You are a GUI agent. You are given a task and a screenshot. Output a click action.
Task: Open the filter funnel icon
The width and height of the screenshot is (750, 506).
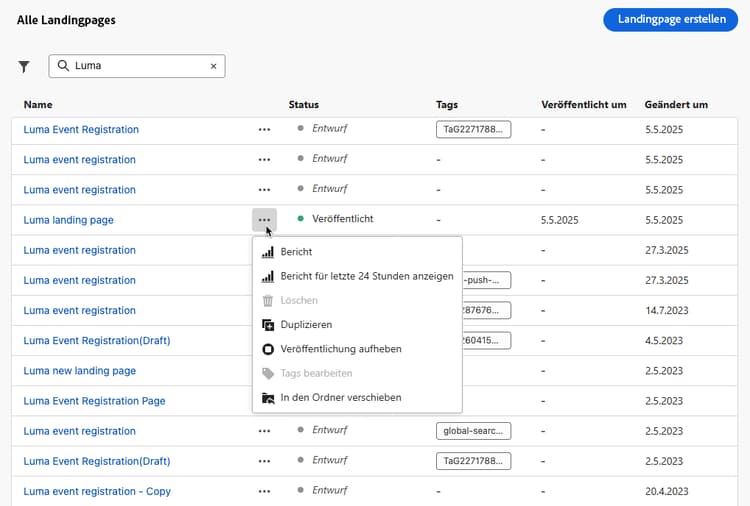pyautogui.click(x=24, y=67)
